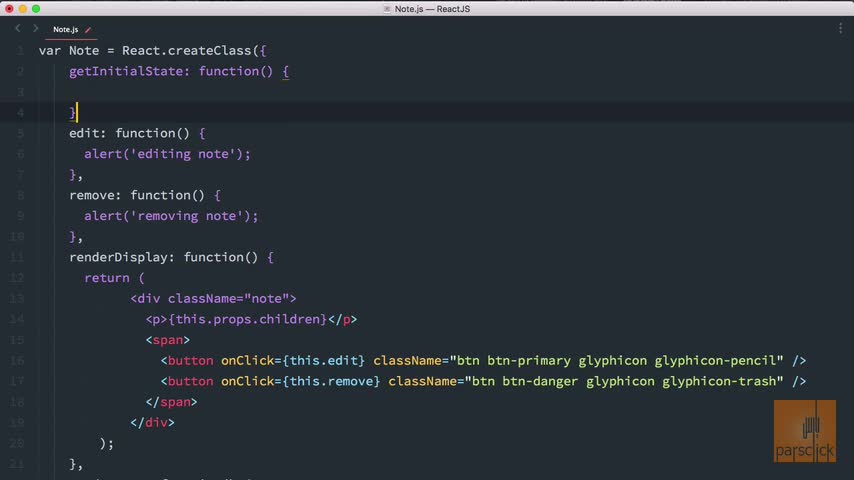Click the opening <span> tag
This screenshot has width=854, height=480.
(x=168, y=341)
